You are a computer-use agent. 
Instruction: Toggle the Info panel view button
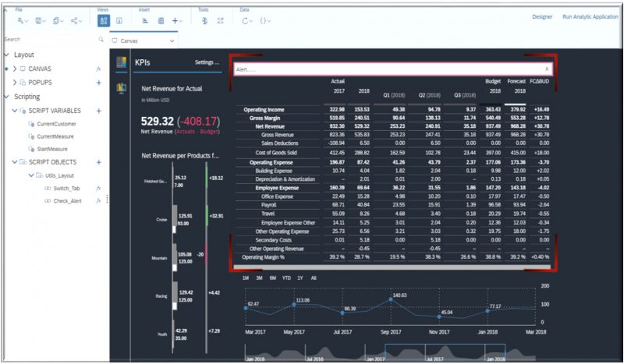point(119,21)
